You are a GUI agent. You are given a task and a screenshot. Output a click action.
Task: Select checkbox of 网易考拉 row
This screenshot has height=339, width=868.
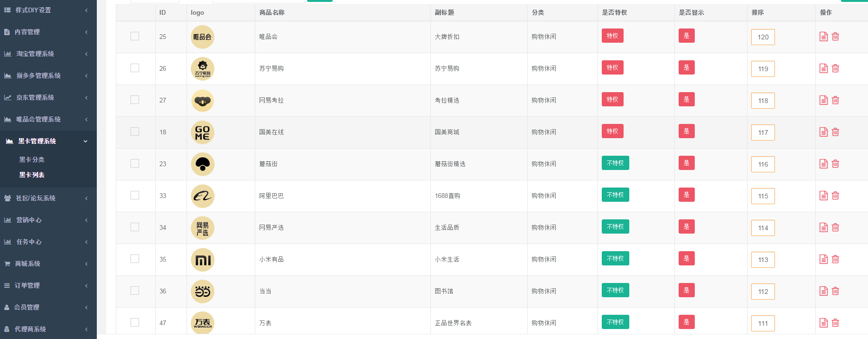135,100
